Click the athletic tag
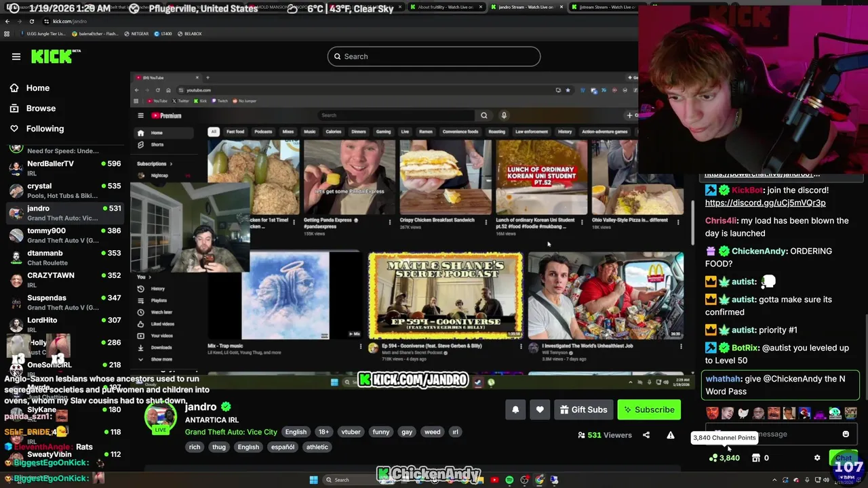 [317, 447]
